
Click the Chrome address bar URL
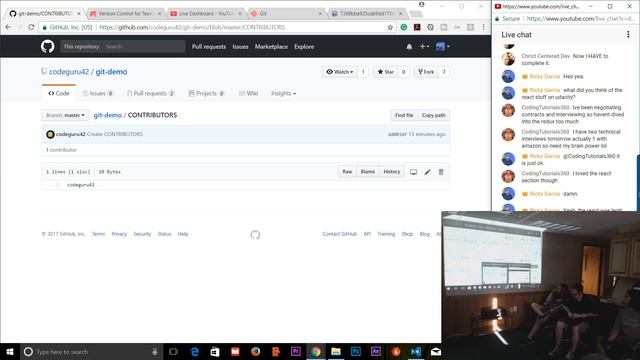192,27
